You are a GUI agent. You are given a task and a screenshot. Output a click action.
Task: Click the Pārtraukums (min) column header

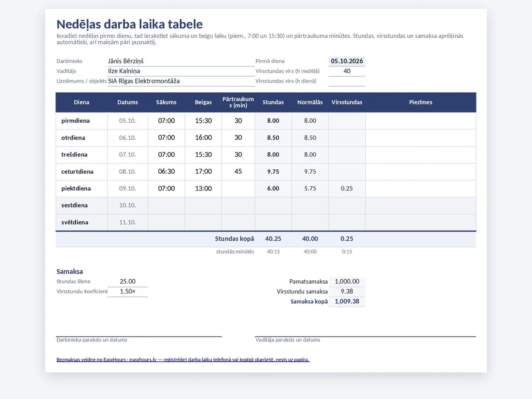click(238, 102)
